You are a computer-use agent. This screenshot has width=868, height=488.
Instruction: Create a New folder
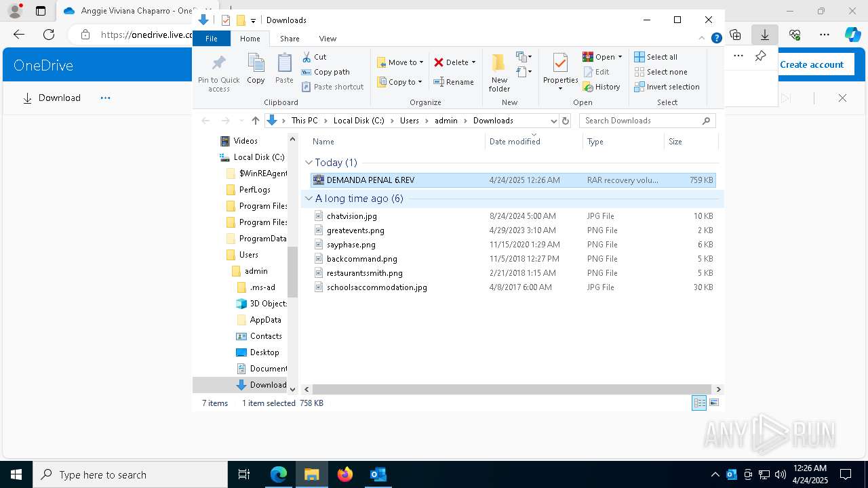tap(499, 73)
